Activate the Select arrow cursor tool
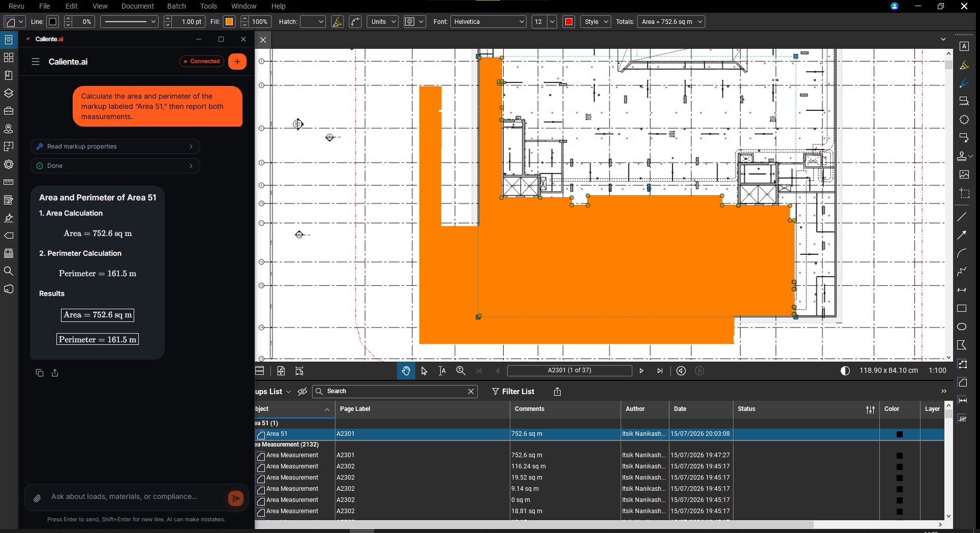 pos(424,371)
